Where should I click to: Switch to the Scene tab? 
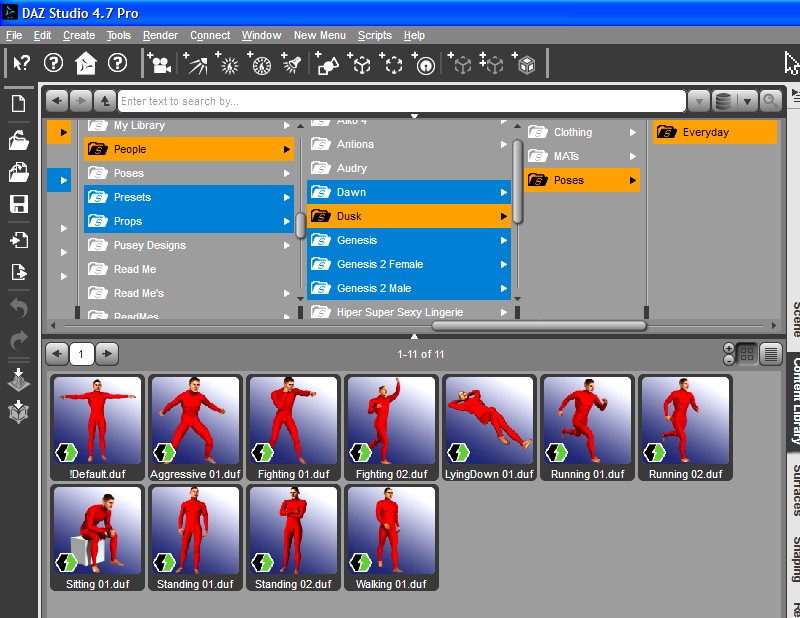[795, 318]
